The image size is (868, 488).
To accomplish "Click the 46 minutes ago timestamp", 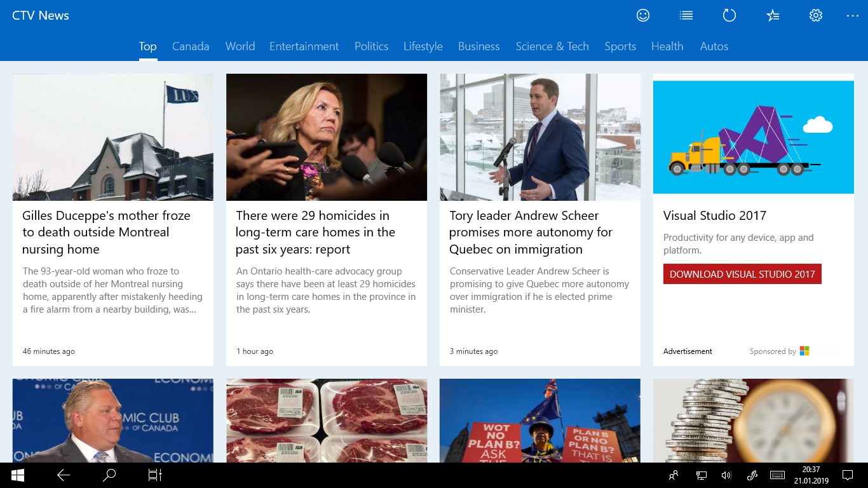I will tap(49, 351).
